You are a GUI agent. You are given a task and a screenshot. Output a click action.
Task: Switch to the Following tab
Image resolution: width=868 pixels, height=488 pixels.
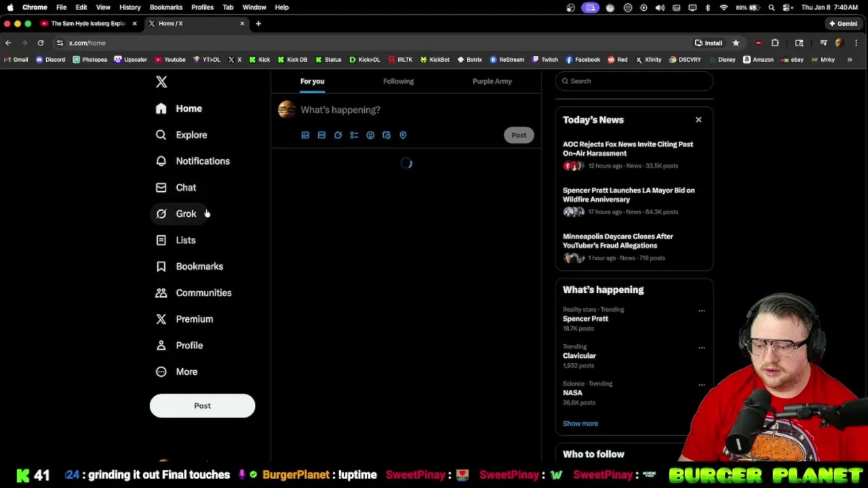coord(398,81)
